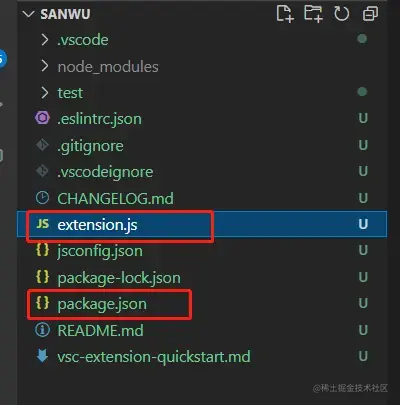Refresh the explorer with the circular arrow icon
The height and width of the screenshot is (405, 400).
coord(341,14)
